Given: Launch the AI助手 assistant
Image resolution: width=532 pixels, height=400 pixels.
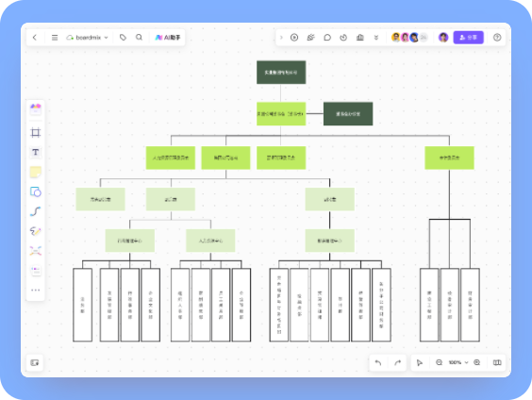Looking at the screenshot, I should tap(168, 38).
